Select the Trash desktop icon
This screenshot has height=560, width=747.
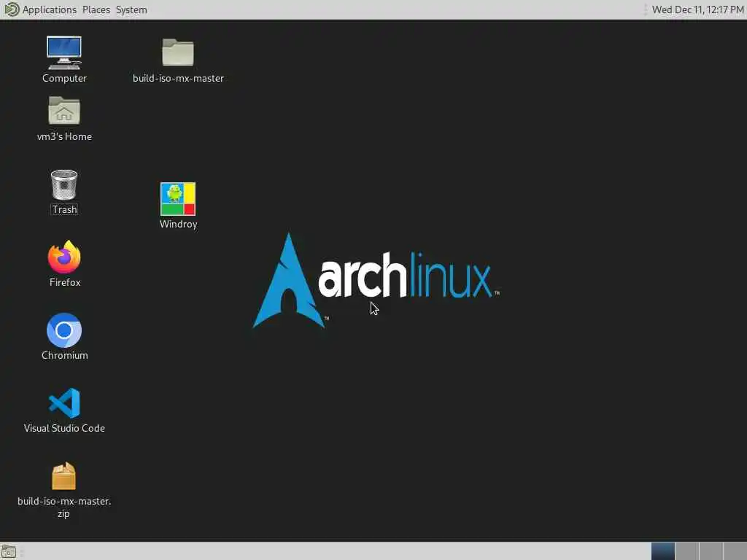click(64, 184)
